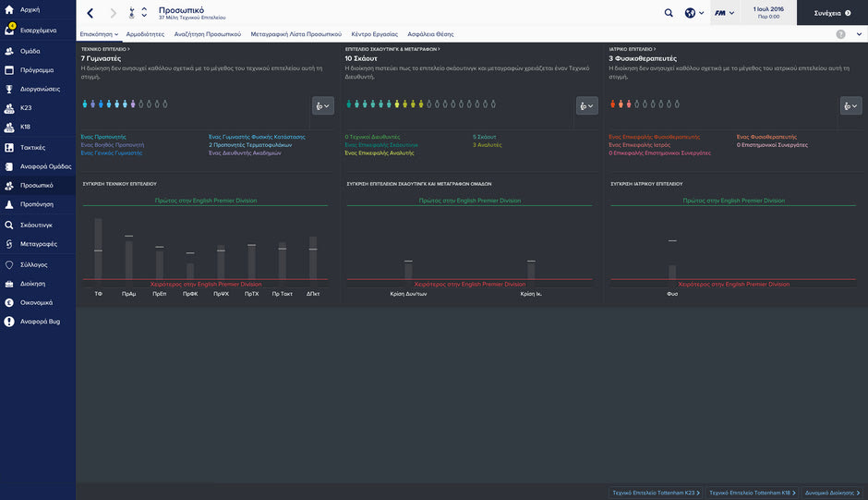The image size is (868, 500).
Task: Open the FM menu dropdown
Action: click(x=725, y=13)
